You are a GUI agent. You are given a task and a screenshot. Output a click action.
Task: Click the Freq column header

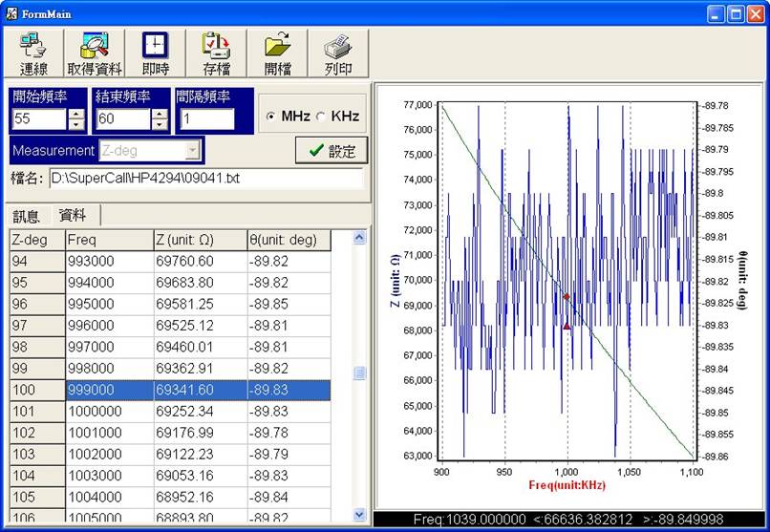pos(110,241)
